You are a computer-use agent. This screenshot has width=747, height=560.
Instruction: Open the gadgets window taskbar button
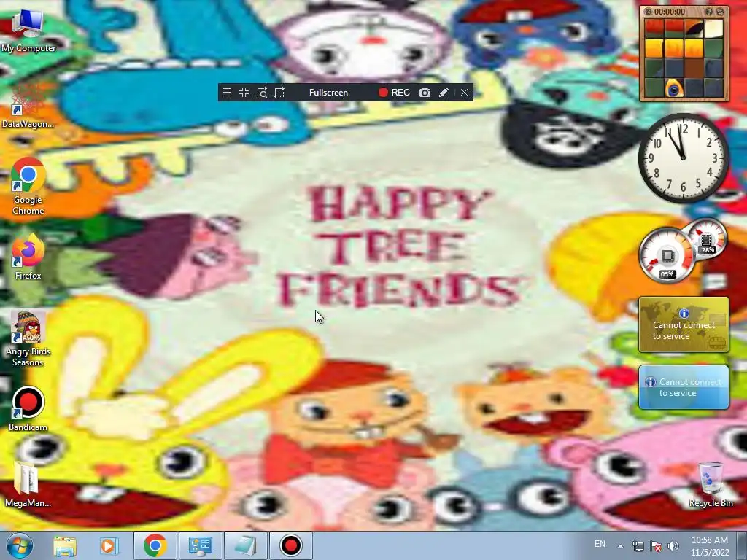(x=200, y=545)
